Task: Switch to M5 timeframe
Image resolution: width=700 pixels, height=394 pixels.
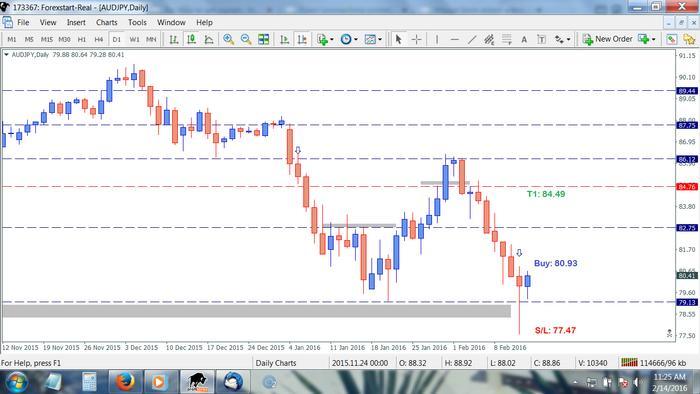Action: (x=29, y=39)
